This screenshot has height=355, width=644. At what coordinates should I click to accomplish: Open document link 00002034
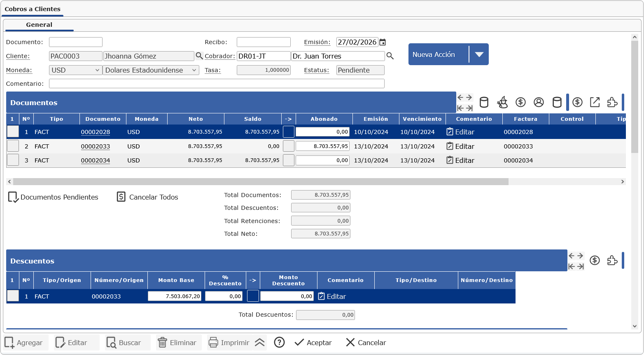(95, 160)
